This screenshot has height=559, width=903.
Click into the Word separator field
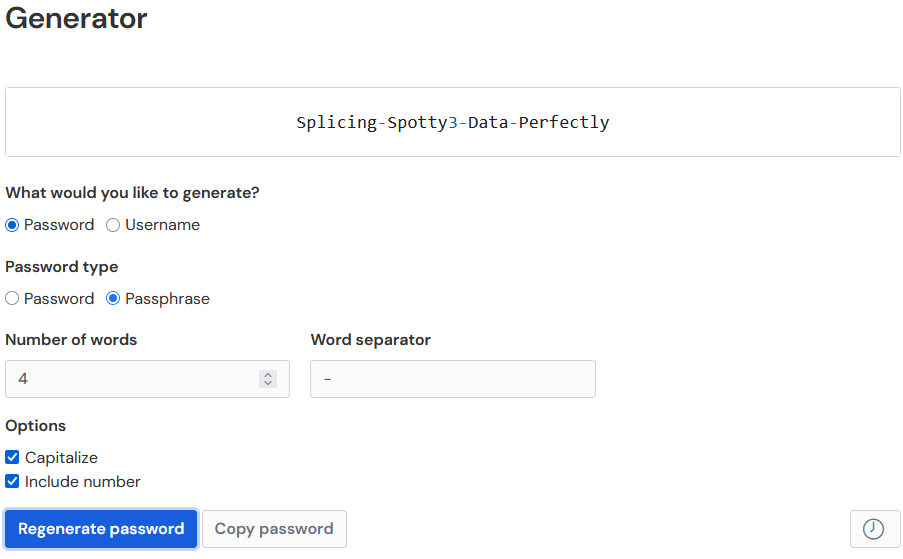pos(452,379)
